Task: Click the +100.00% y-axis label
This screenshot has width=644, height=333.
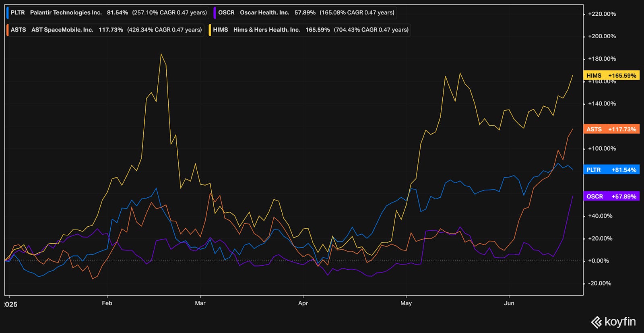Action: [602, 149]
